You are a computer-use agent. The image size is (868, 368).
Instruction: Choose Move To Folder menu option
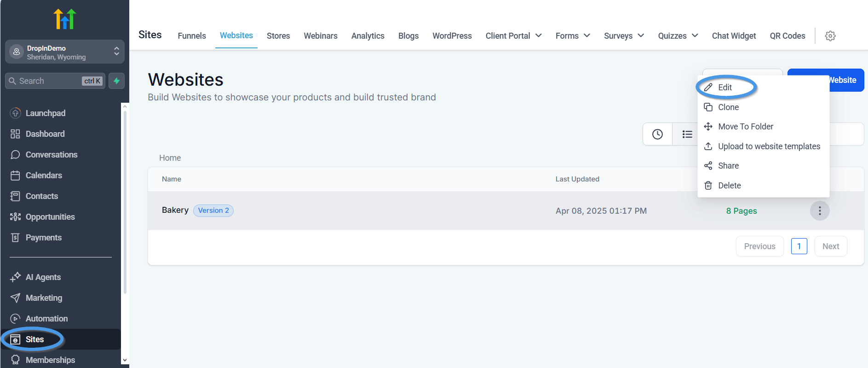point(763,127)
